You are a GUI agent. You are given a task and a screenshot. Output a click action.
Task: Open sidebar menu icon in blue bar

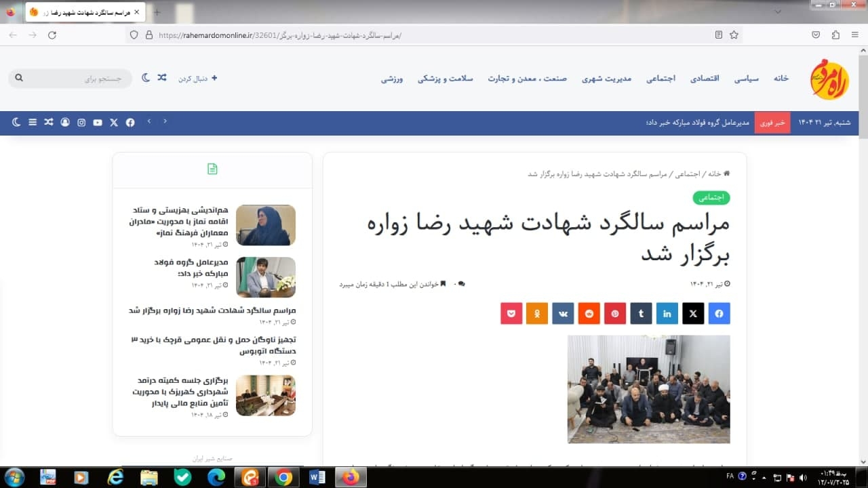coord(33,122)
